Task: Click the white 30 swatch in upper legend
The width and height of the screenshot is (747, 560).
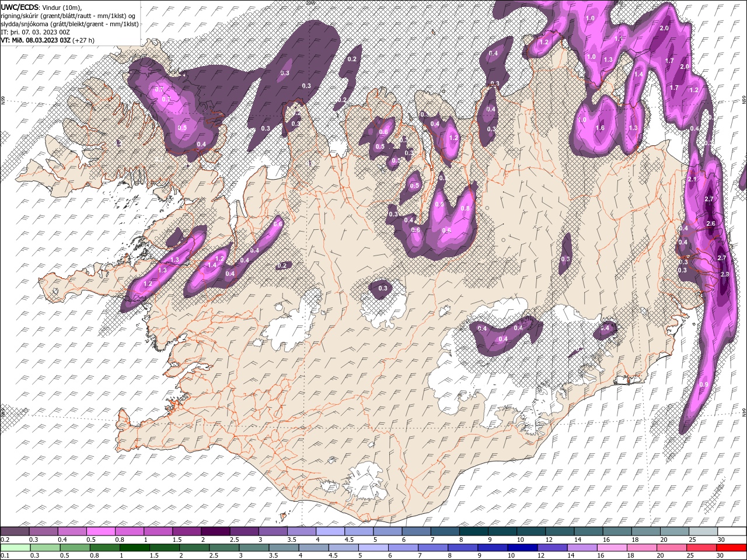Action: [731, 531]
